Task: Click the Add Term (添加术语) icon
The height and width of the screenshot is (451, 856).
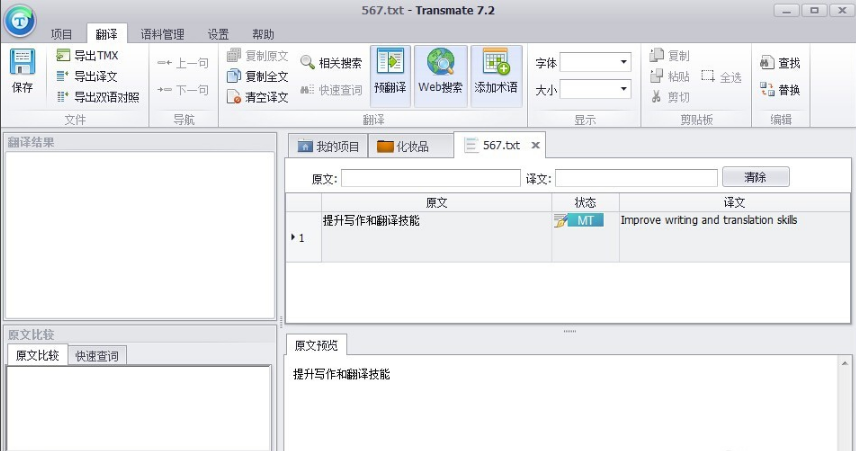Action: pyautogui.click(x=496, y=72)
